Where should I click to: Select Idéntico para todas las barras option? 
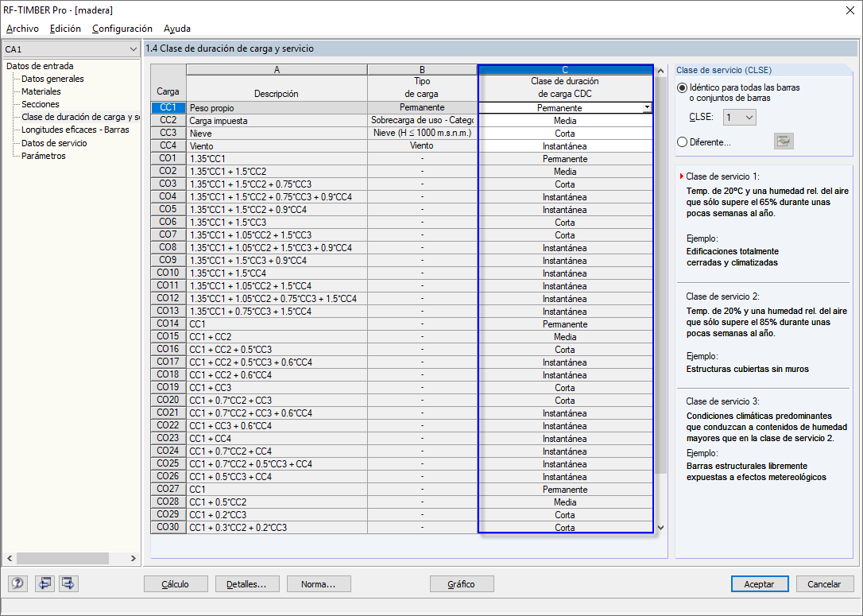683,87
